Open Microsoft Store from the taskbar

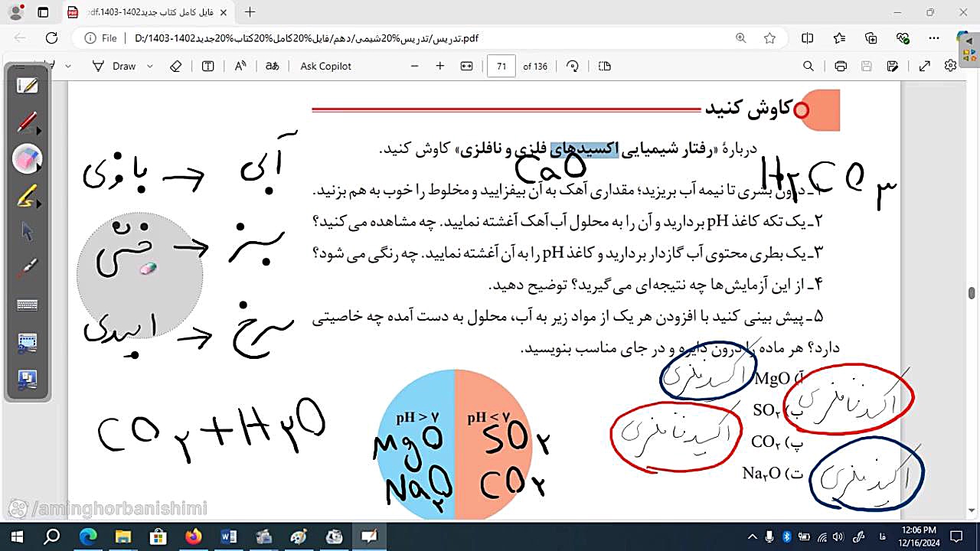(158, 536)
